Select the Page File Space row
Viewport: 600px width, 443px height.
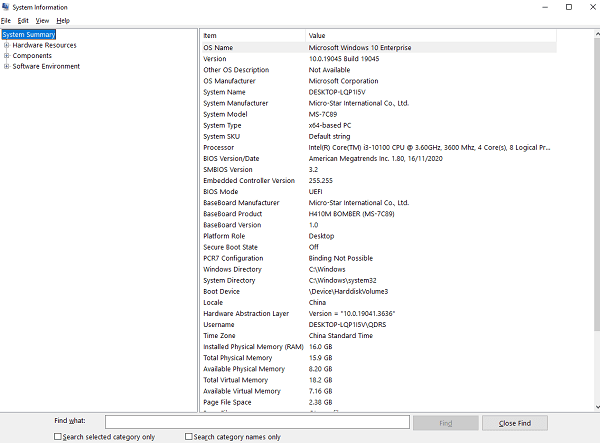point(378,402)
